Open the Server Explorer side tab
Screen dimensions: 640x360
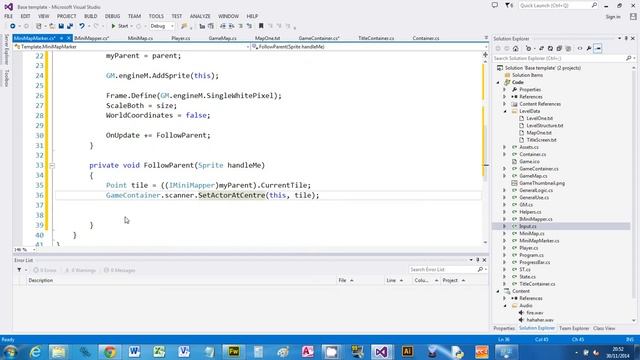point(6,50)
